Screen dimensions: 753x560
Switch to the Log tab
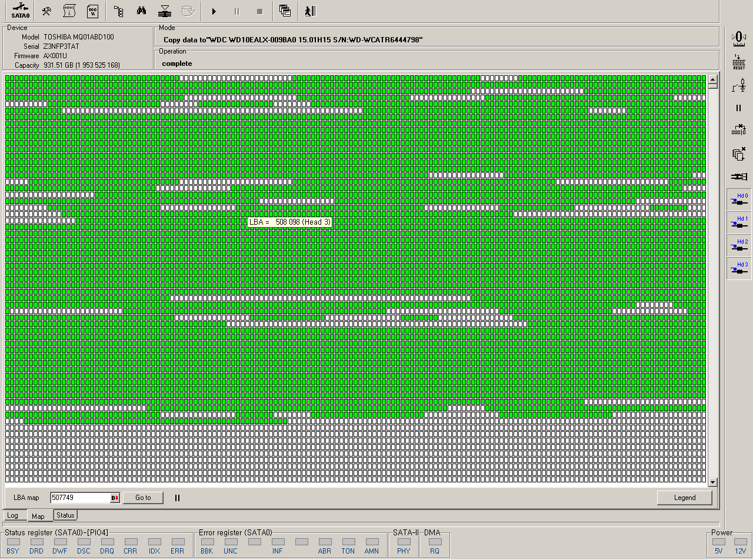[x=13, y=515]
